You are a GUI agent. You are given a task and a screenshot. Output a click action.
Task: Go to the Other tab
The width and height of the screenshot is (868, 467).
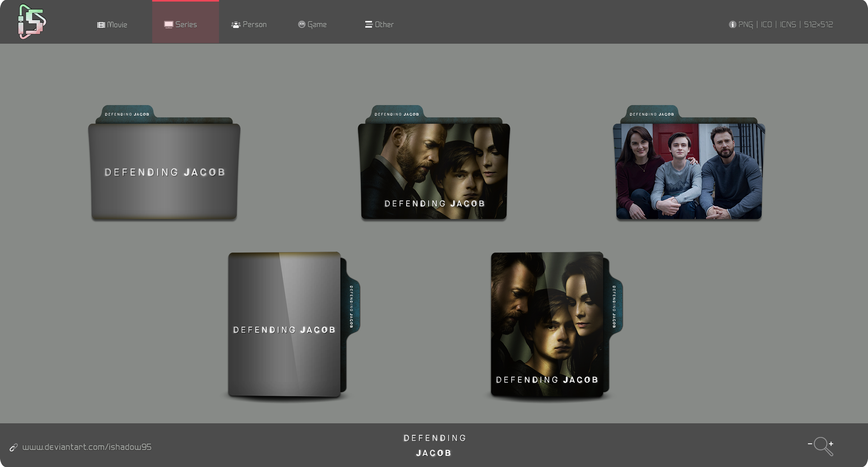click(379, 25)
